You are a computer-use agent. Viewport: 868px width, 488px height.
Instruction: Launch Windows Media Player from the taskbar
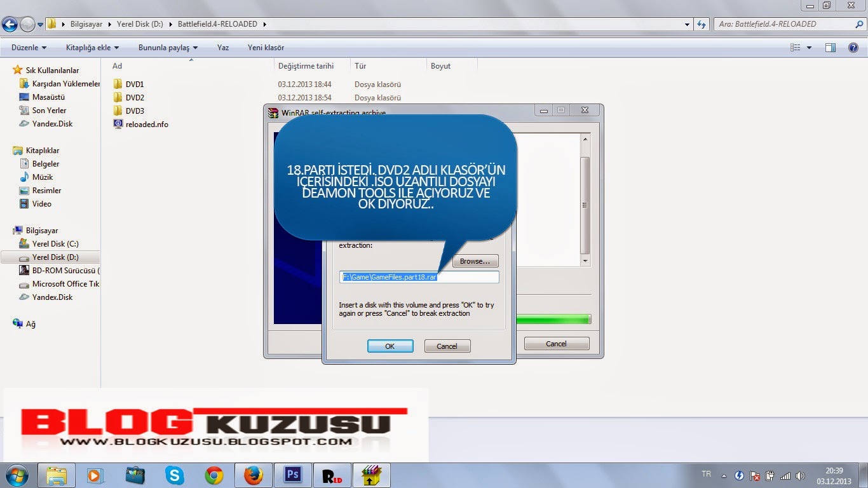click(96, 475)
